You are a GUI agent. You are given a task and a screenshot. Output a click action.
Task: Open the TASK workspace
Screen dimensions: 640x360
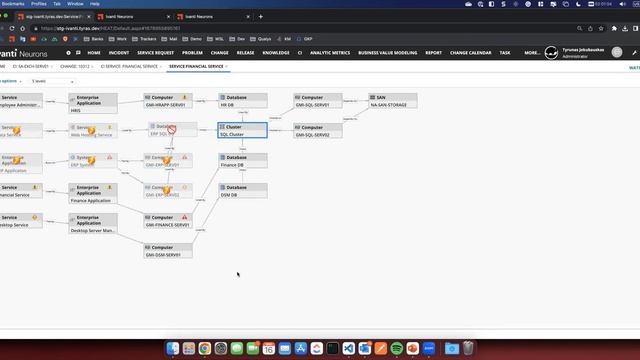[x=505, y=53]
